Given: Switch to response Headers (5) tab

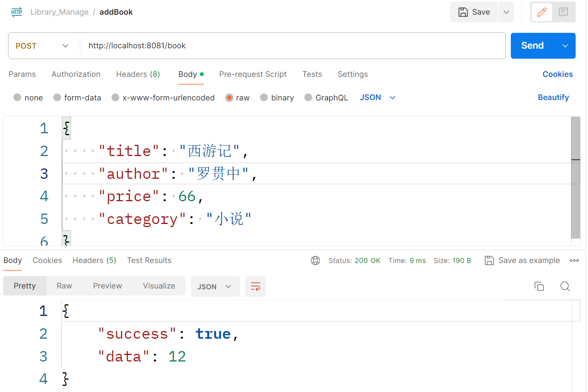Looking at the screenshot, I should [94, 261].
